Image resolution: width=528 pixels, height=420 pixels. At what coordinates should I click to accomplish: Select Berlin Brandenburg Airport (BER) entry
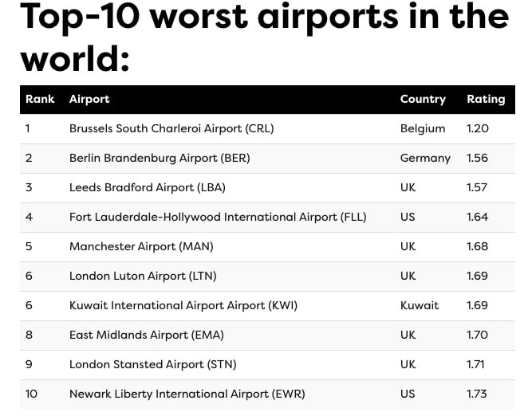160,158
